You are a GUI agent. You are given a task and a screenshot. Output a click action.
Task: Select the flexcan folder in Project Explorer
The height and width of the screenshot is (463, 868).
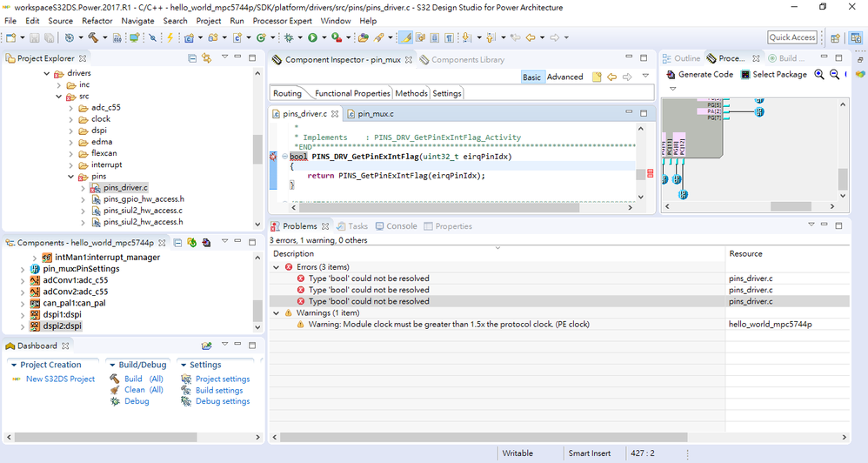pyautogui.click(x=104, y=153)
